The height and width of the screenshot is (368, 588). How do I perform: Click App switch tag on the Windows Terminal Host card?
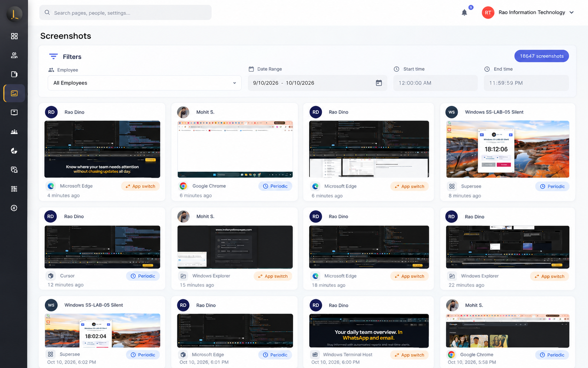coord(409,355)
